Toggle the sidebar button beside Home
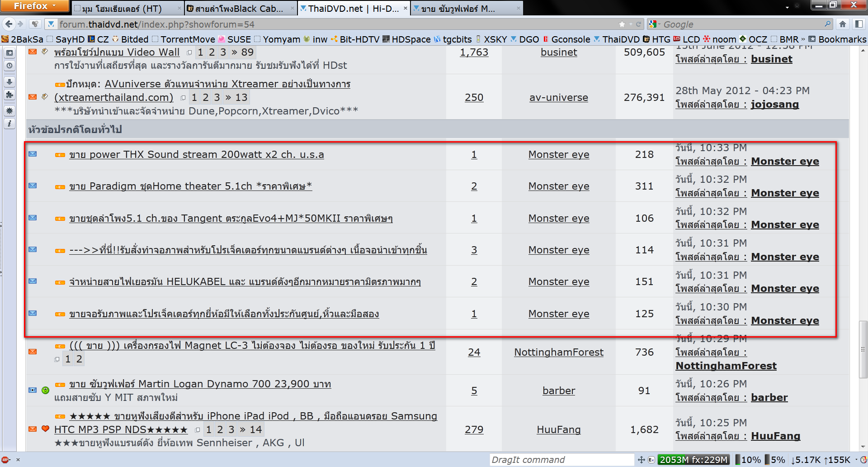The height and width of the screenshot is (467, 868). point(859,24)
